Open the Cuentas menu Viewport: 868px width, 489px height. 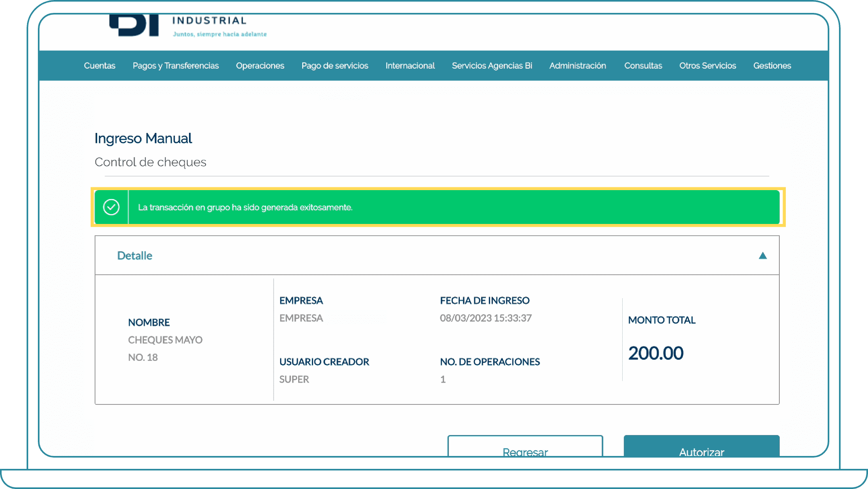click(100, 66)
